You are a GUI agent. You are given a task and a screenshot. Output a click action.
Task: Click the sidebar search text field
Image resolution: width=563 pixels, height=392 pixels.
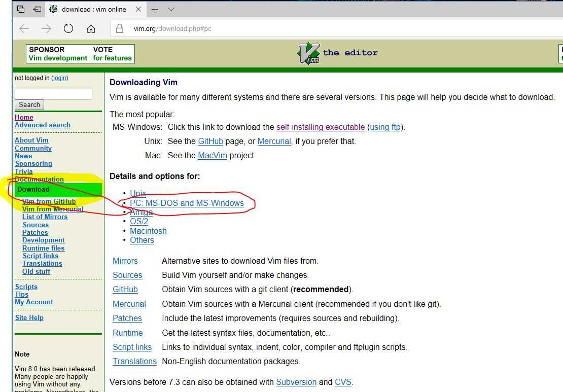[x=53, y=94]
